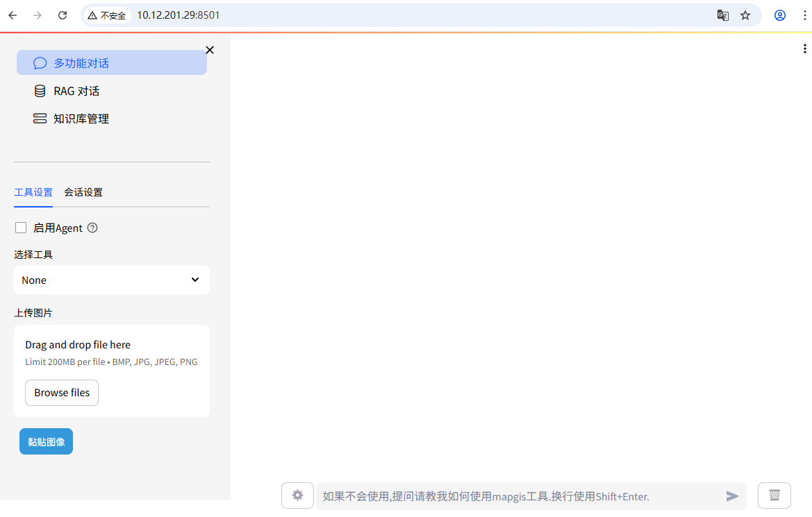This screenshot has width=812, height=517.
Task: Click the chevron arrow in tool select box
Action: (195, 280)
